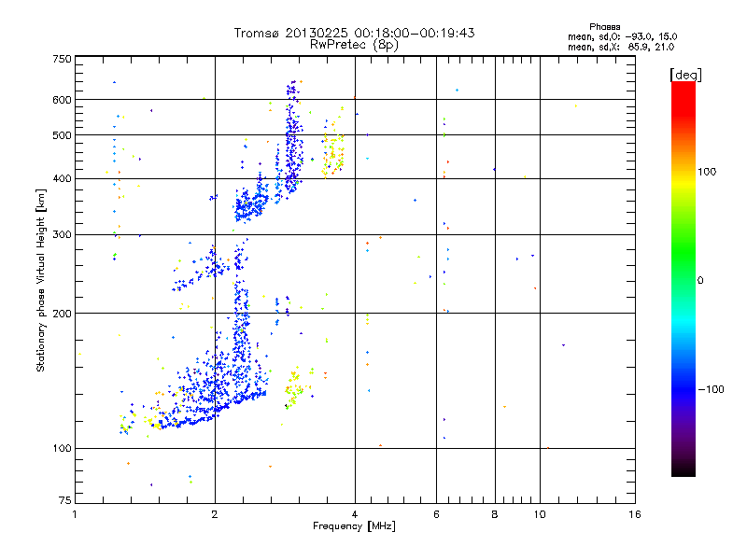Click the '4' frequency axis tick label
Screen dimensions: 747x560
click(355, 514)
